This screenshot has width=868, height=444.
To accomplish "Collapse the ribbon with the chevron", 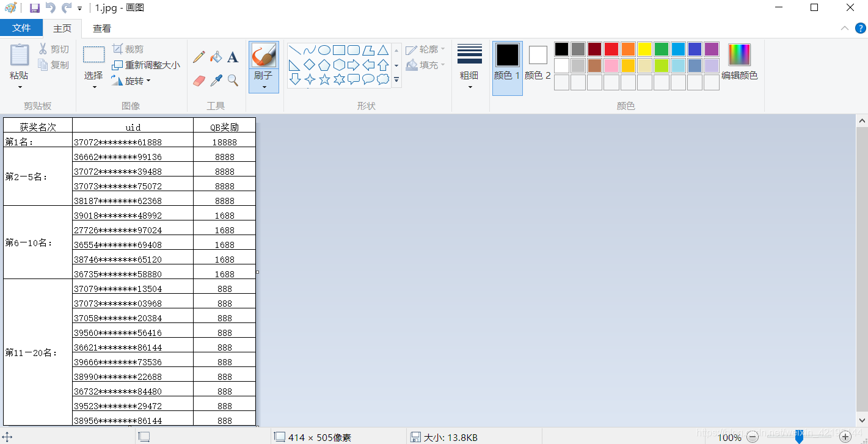I will [x=845, y=28].
